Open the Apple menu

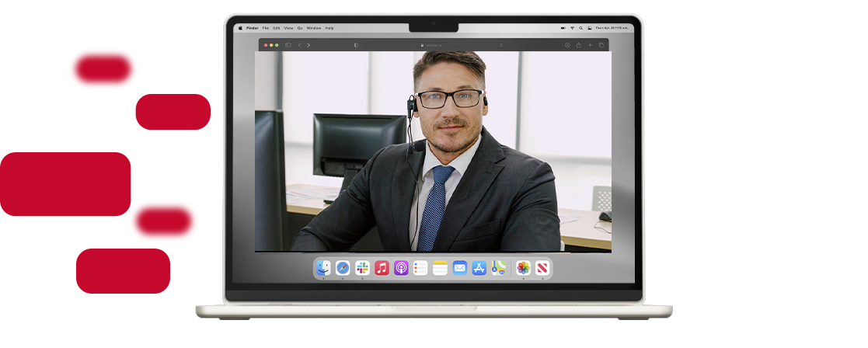pos(240,28)
